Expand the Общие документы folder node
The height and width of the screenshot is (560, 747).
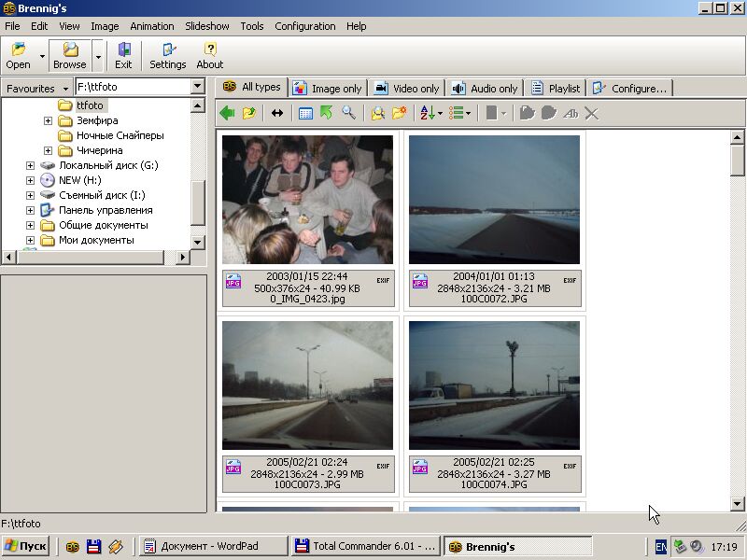pos(30,225)
